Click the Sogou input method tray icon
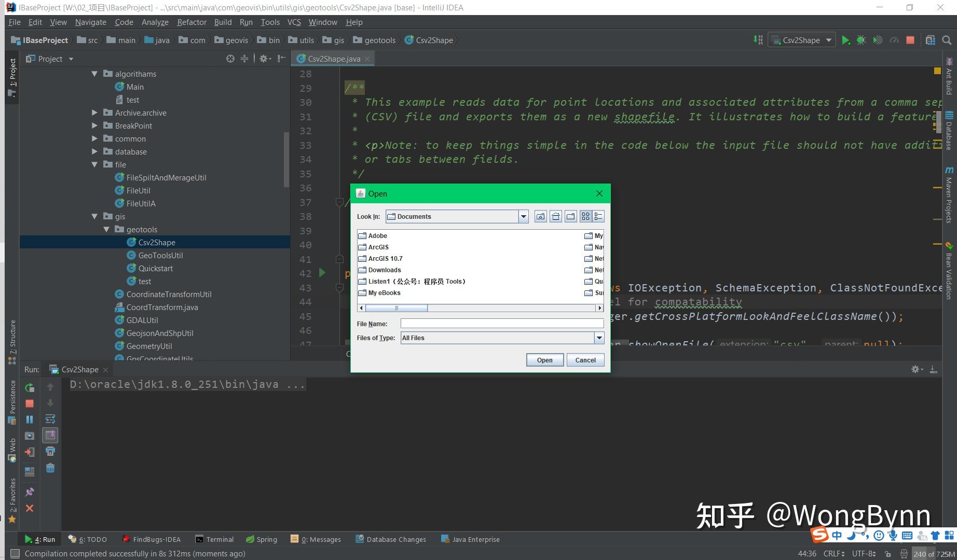The width and height of the screenshot is (957, 560). [820, 535]
